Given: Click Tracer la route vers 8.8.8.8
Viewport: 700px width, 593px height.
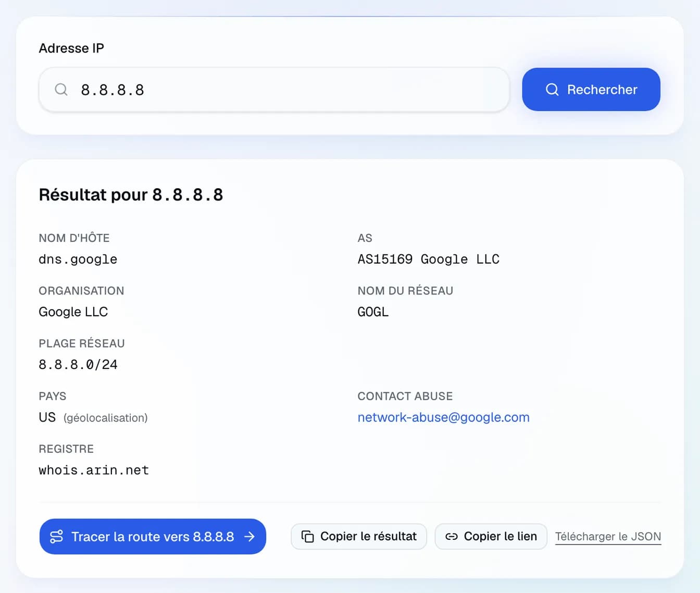Looking at the screenshot, I should click(153, 536).
